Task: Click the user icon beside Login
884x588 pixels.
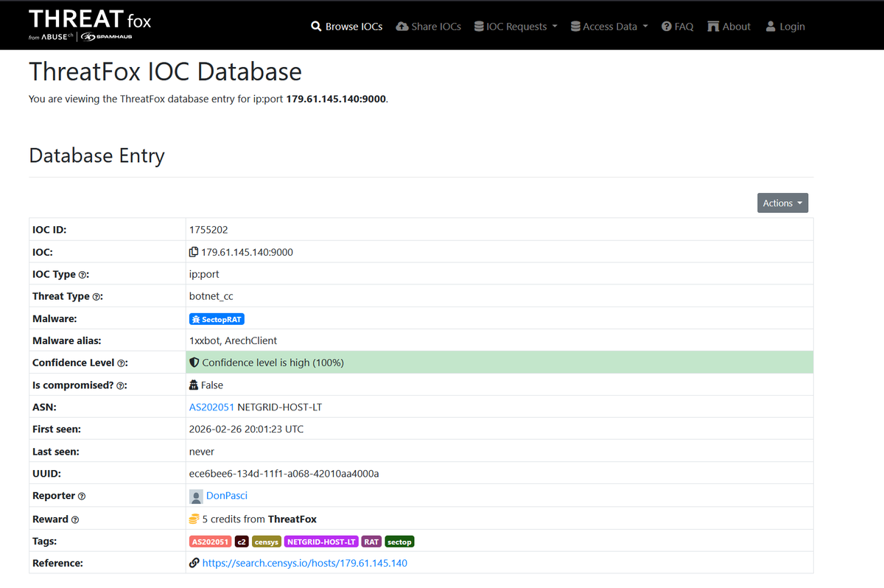Action: [771, 27]
